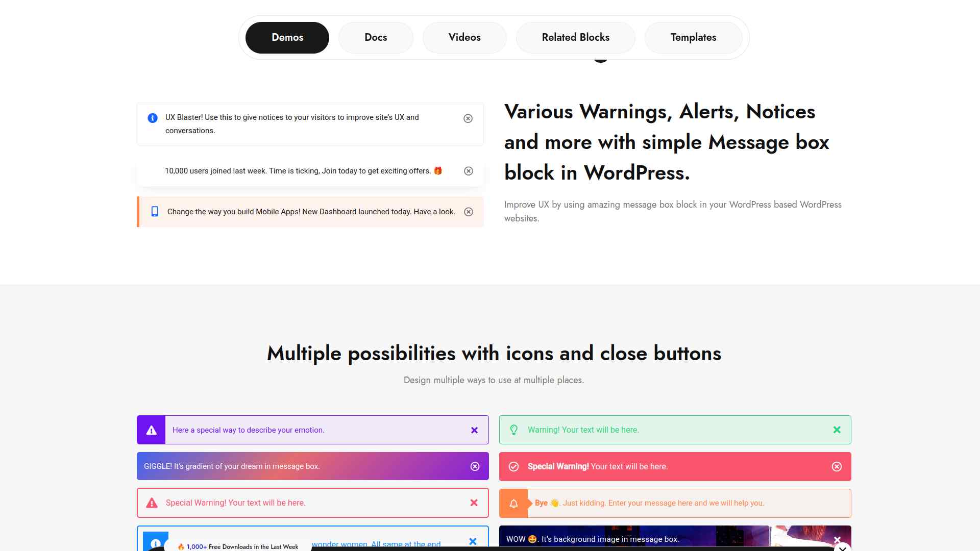Close the 10,000 users joined message
Image resolution: width=980 pixels, height=551 pixels.
click(x=468, y=171)
